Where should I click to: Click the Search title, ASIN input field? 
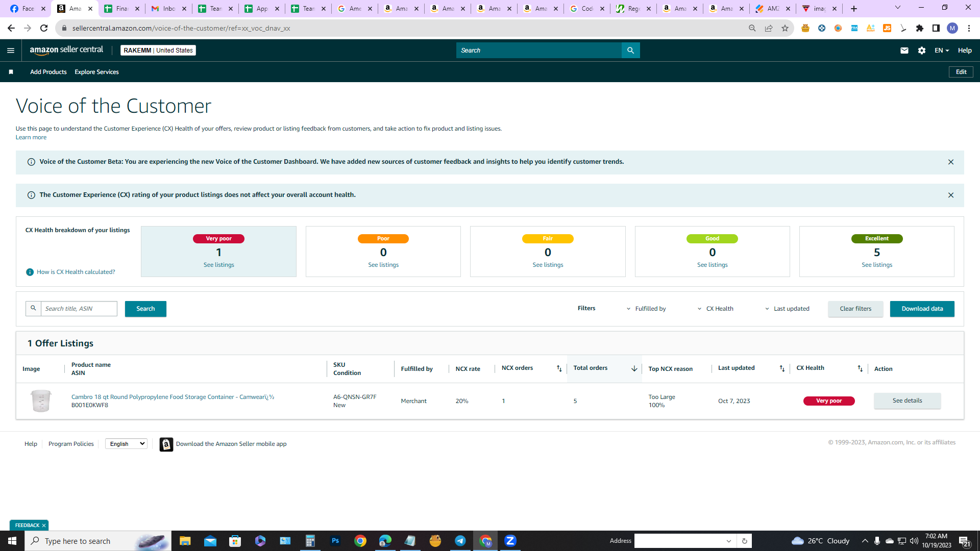[x=79, y=309]
